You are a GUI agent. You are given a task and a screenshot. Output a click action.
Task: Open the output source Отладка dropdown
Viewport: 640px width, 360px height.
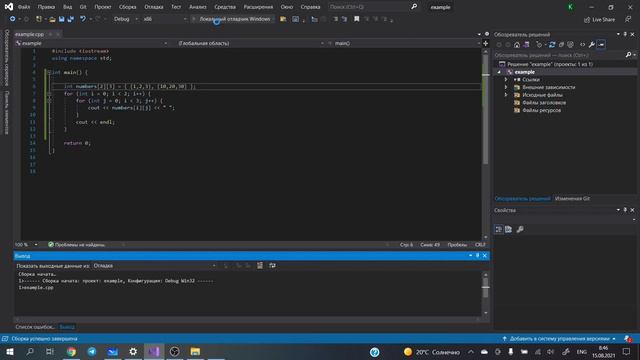(x=155, y=266)
